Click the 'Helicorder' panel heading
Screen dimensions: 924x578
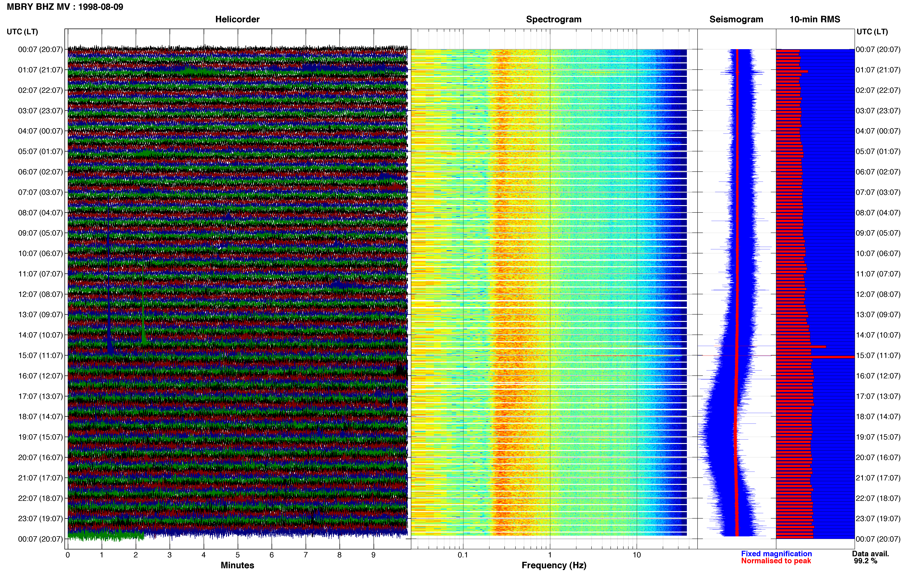click(237, 20)
